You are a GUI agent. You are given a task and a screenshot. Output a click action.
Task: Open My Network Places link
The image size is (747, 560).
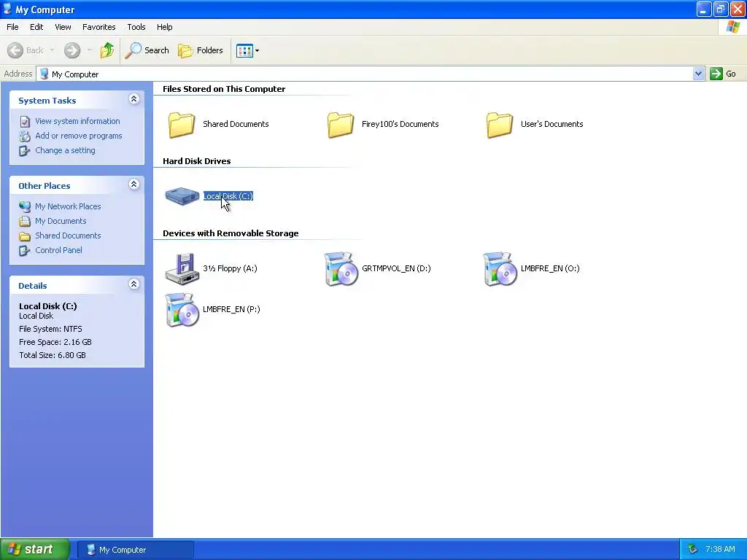[68, 206]
